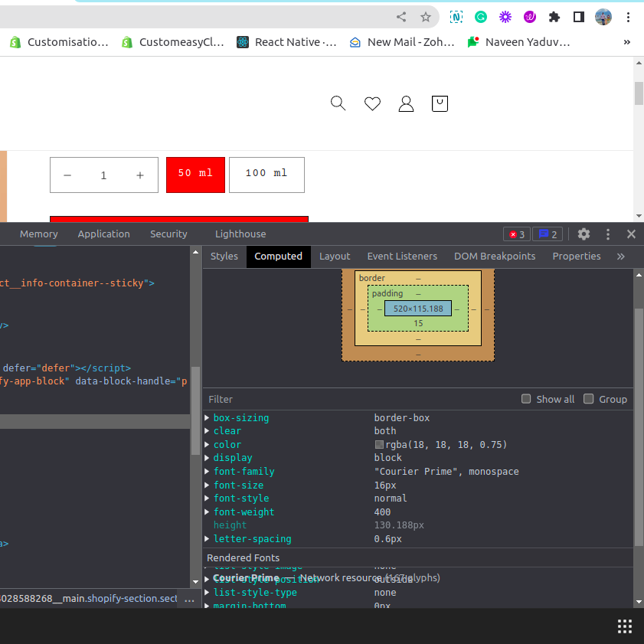644x644 pixels.
Task: Bookmark this page with the star icon
Action: pyautogui.click(x=426, y=17)
